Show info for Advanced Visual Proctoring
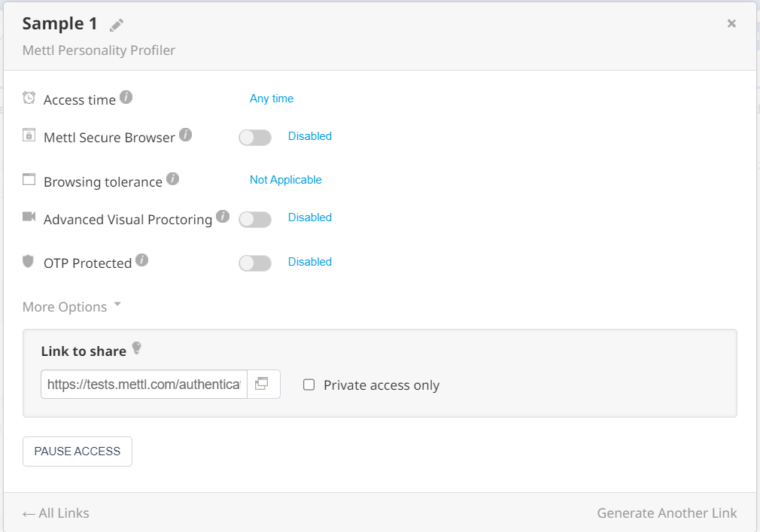760x532 pixels. (223, 217)
